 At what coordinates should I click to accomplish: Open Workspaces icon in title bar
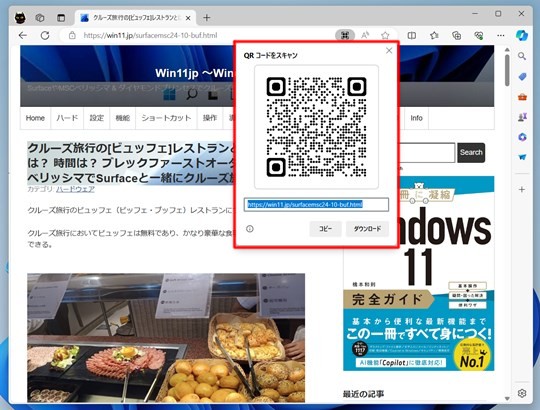(40, 18)
